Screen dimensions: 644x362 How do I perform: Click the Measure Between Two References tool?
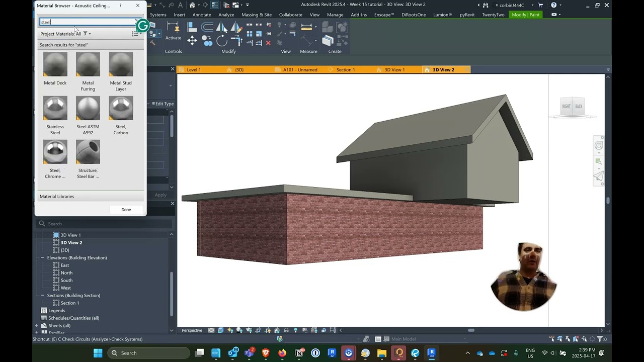coord(306,27)
